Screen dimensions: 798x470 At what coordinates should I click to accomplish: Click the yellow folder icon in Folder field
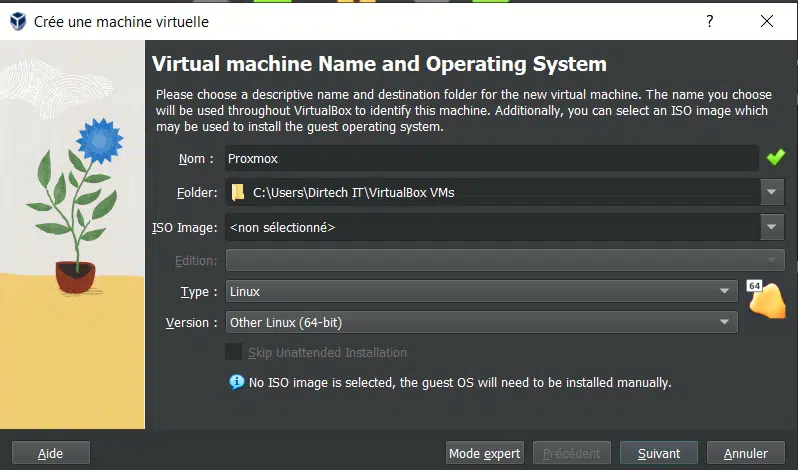click(238, 192)
